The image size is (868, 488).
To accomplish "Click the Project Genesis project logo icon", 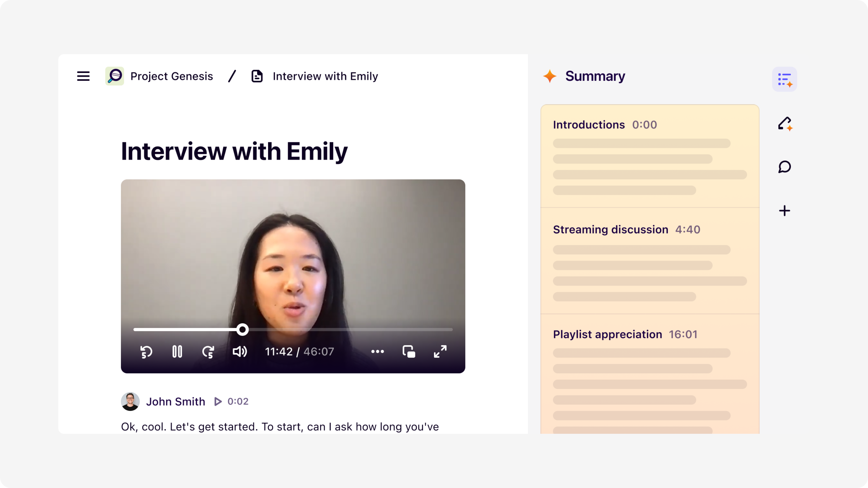I will point(115,76).
